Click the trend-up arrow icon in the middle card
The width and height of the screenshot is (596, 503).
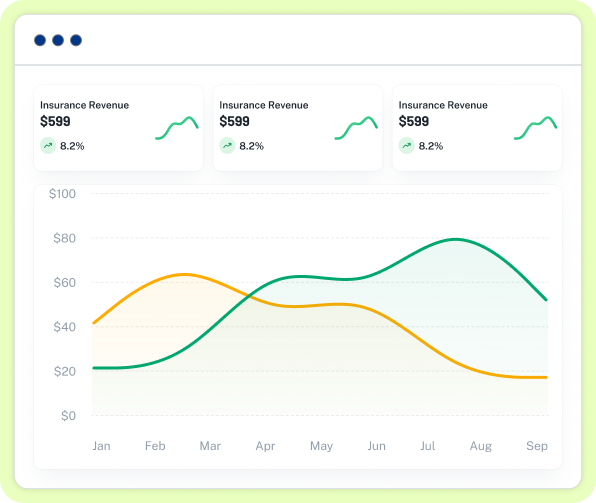[x=227, y=146]
